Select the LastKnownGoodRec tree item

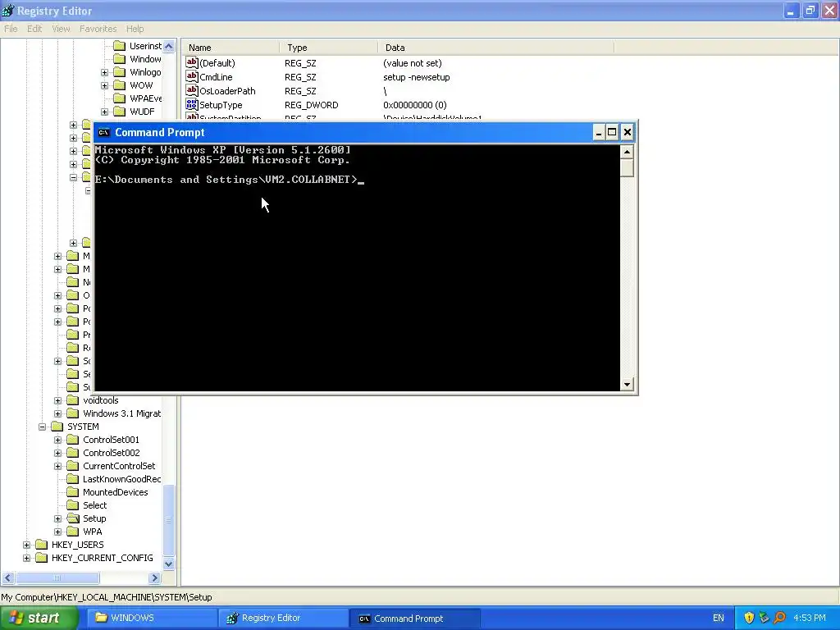pyautogui.click(x=121, y=479)
